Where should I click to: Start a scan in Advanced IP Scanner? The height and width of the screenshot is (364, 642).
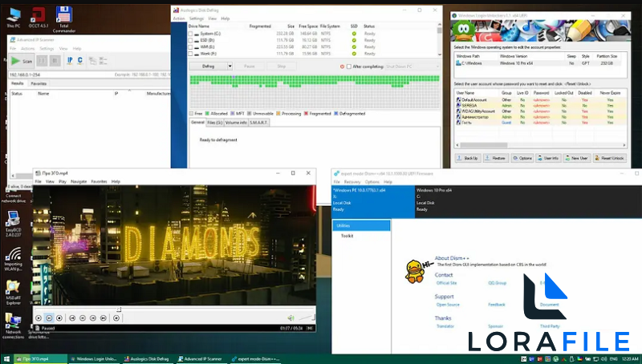pyautogui.click(x=22, y=61)
